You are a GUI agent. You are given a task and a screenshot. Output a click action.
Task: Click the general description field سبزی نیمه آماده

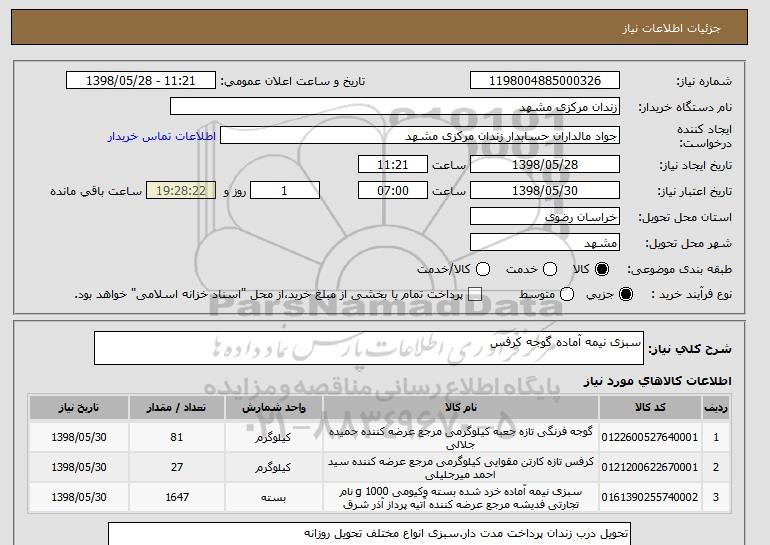369,348
